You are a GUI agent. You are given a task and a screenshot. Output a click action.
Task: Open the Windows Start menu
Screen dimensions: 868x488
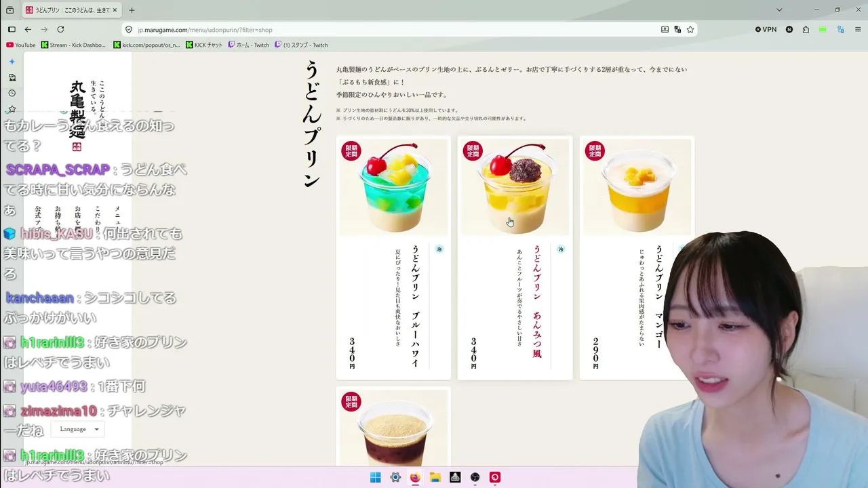(x=375, y=477)
